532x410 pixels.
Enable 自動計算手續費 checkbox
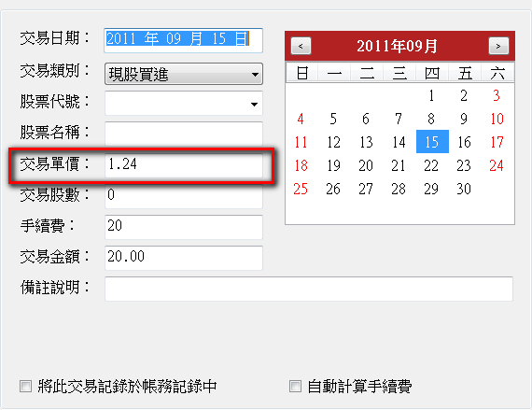tap(295, 387)
